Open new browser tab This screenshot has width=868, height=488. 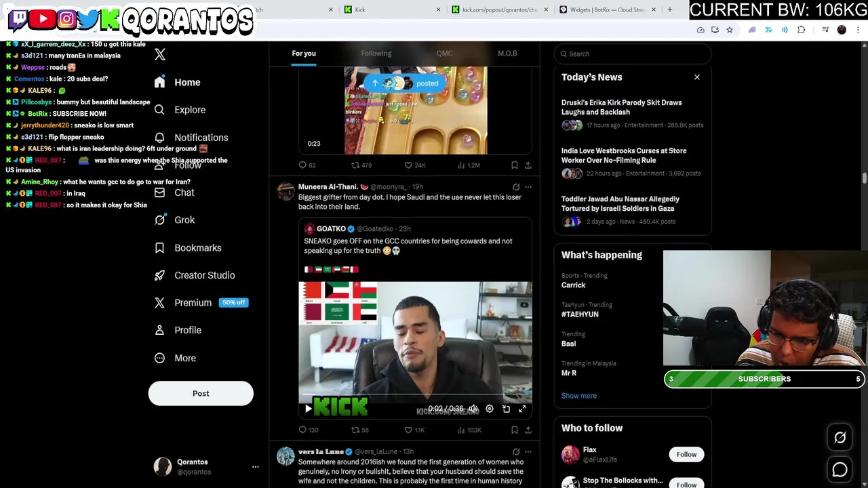coord(669,9)
